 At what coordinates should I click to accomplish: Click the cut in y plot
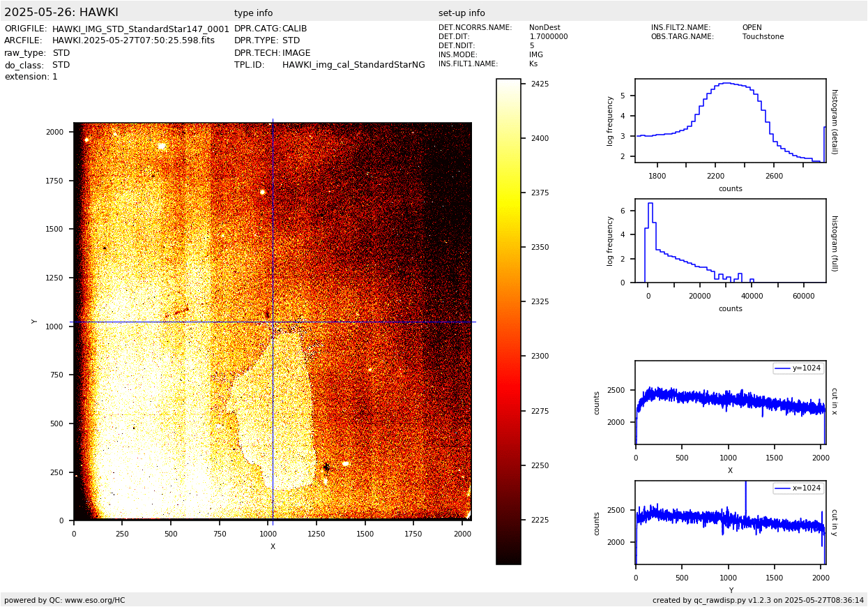coord(730,522)
